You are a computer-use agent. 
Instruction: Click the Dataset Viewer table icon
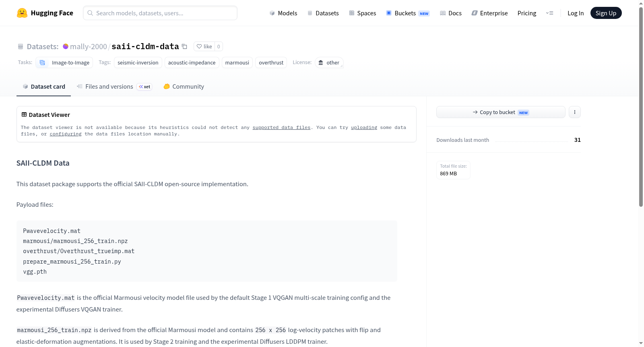coord(24,114)
